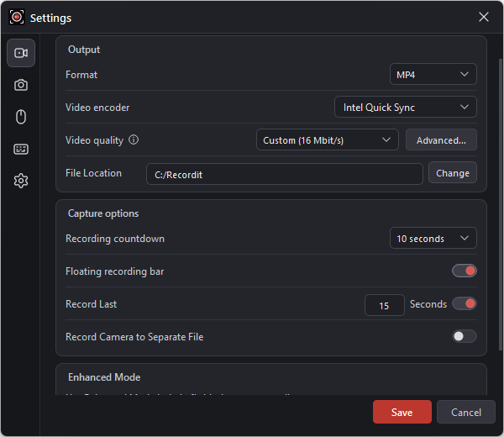This screenshot has height=437, width=504.
Task: Open the screenshot camera settings tab
Action: [21, 85]
